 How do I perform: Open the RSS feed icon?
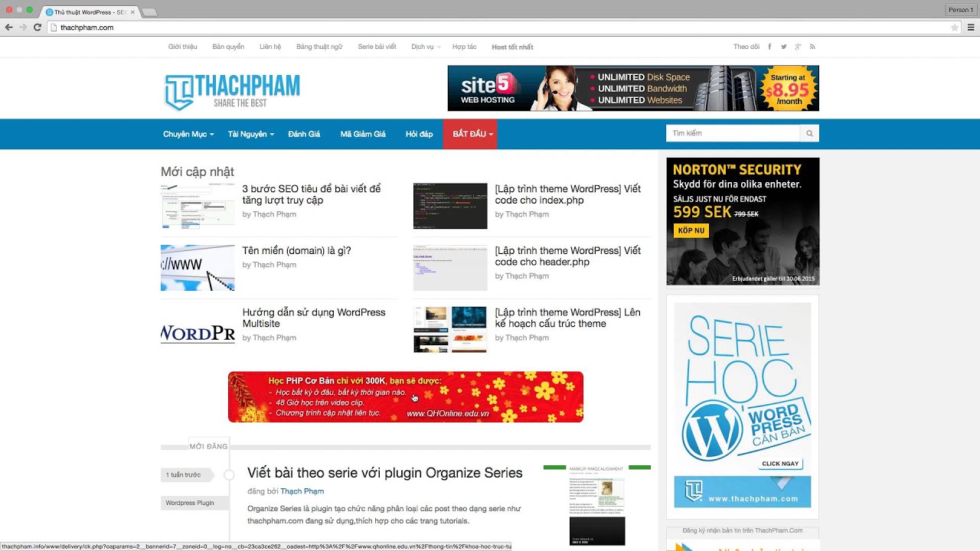click(x=812, y=47)
